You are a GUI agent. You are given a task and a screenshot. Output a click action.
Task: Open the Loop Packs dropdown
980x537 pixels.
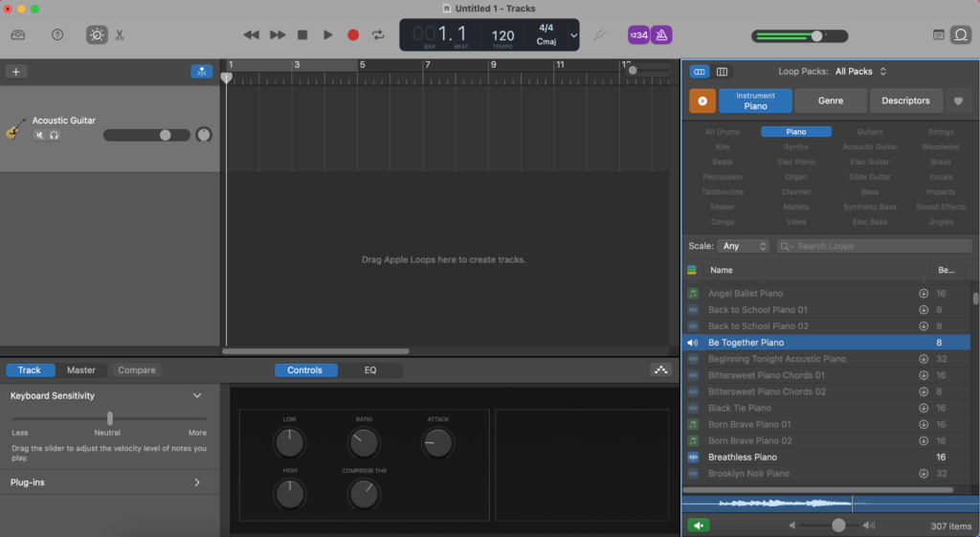860,71
